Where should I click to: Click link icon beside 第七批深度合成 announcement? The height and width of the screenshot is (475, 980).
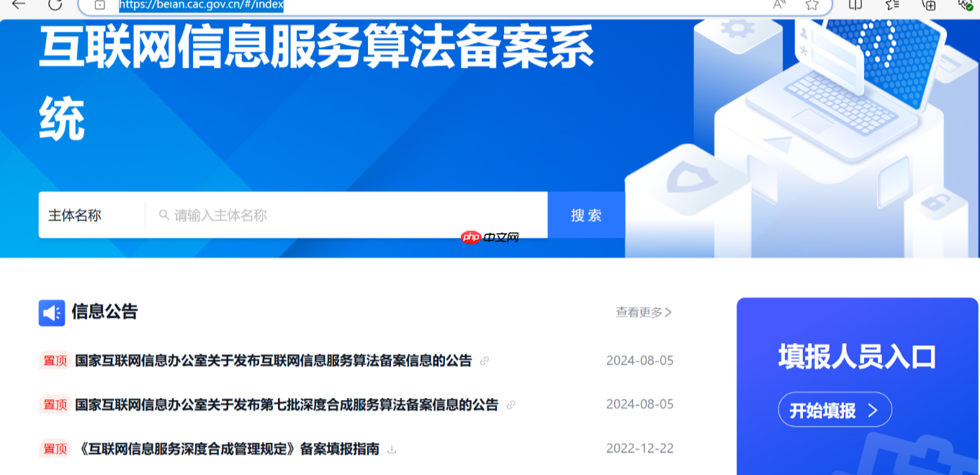(x=511, y=405)
